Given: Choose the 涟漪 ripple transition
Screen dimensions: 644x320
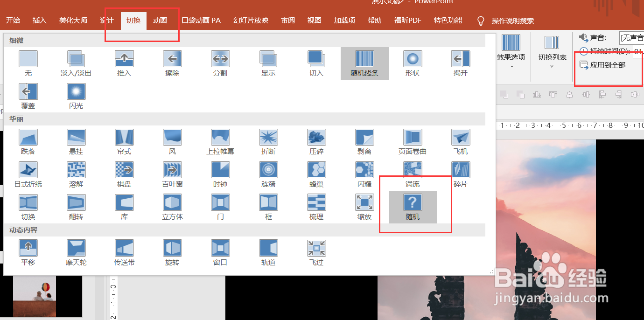Looking at the screenshot, I should (x=268, y=174).
